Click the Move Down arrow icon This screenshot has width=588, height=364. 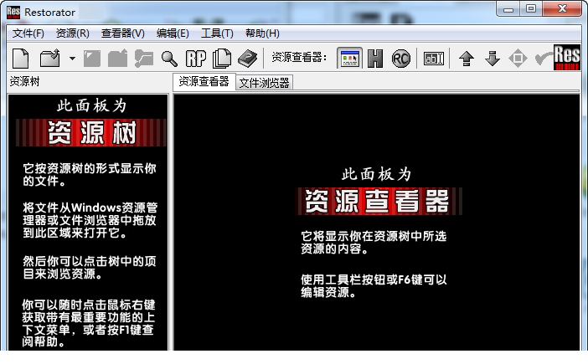(x=493, y=59)
